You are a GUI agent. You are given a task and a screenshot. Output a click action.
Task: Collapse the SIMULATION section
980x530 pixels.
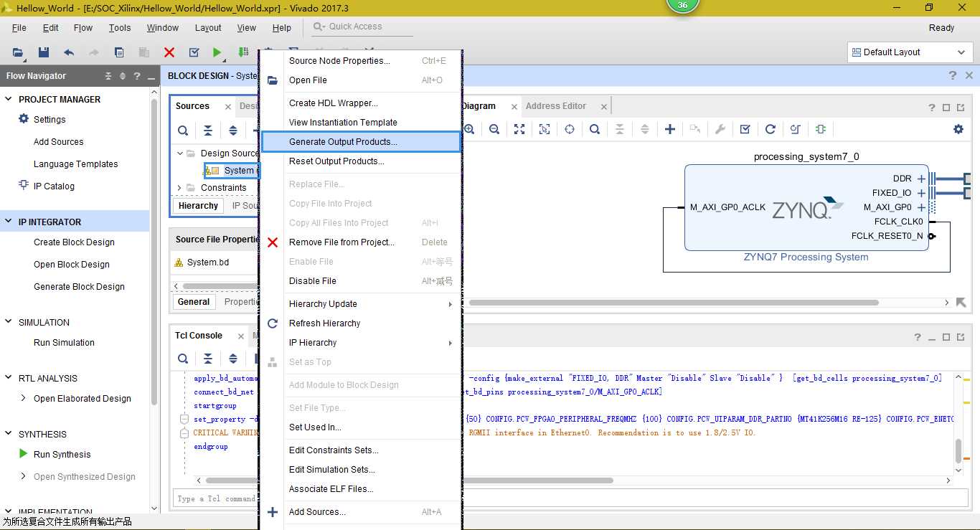pyautogui.click(x=9, y=322)
